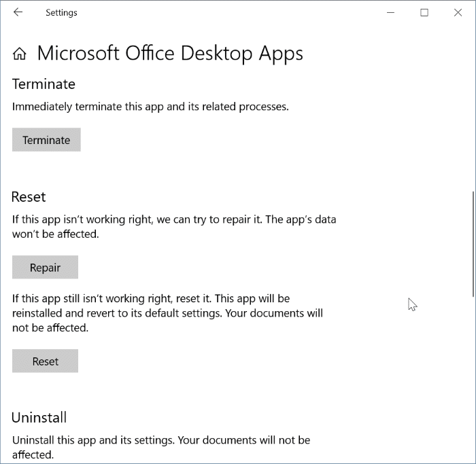The width and height of the screenshot is (476, 464).
Task: Click the 'we can try to repair it' text
Action: pos(209,219)
